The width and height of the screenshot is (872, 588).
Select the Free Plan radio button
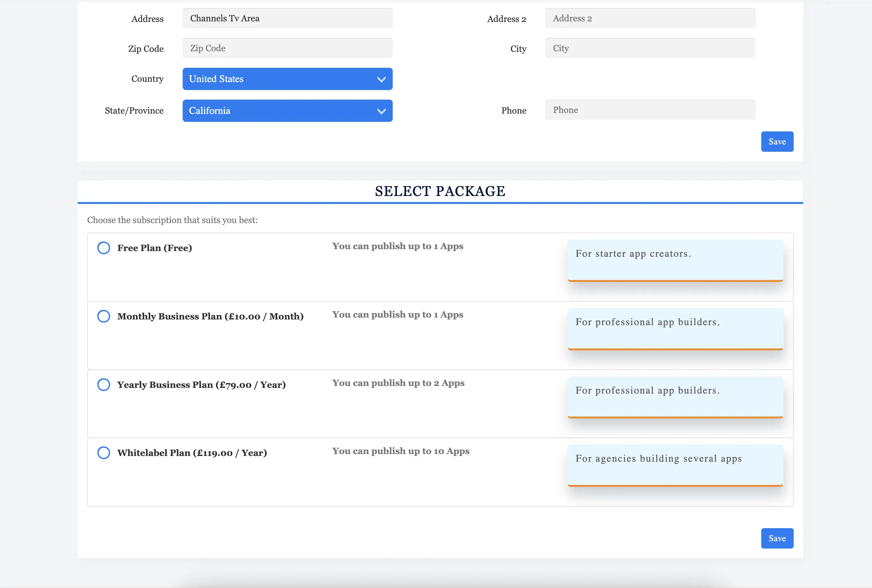click(103, 248)
